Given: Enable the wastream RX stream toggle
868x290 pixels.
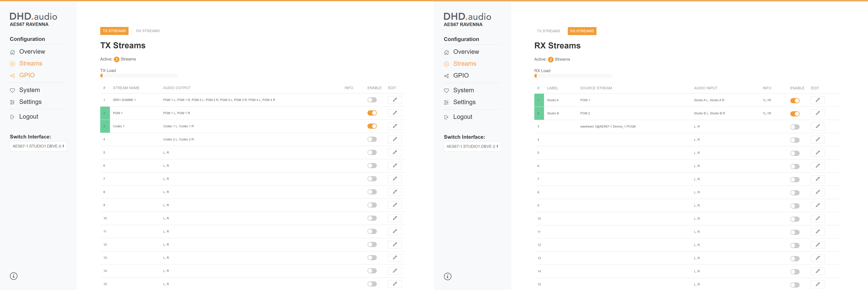Looking at the screenshot, I should [795, 127].
